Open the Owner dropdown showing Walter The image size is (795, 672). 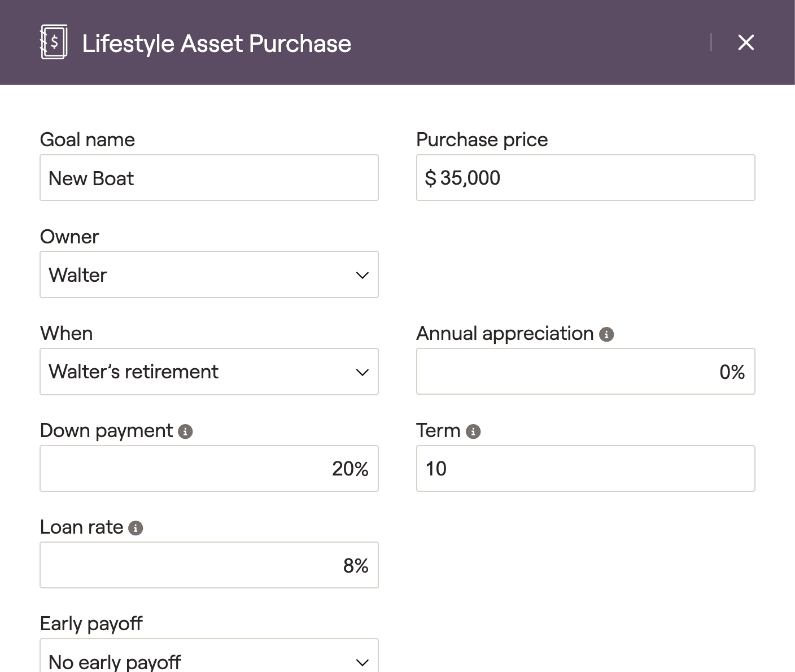click(209, 275)
